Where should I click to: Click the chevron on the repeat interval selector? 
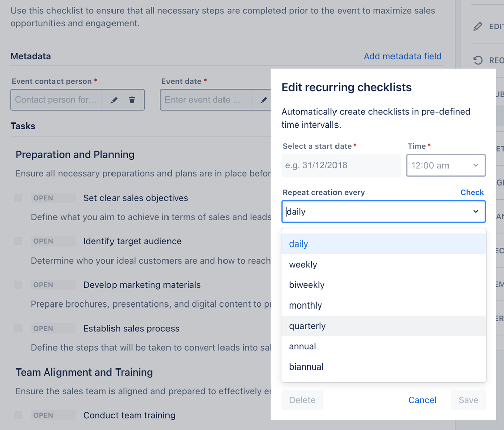pos(475,211)
